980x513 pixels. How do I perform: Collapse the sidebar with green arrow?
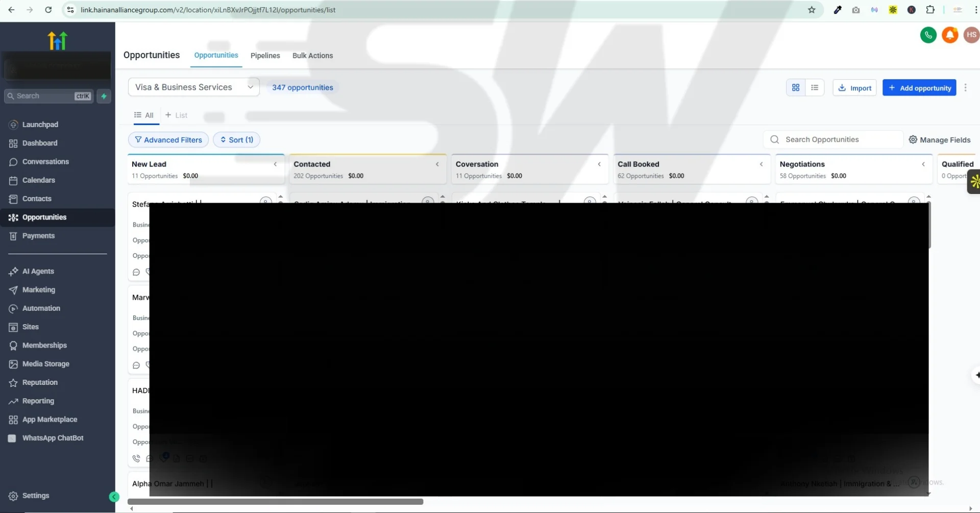(114, 497)
